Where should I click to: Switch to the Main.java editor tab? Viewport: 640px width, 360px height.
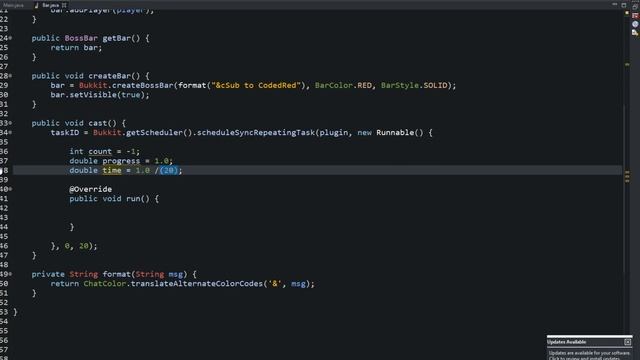tap(13, 5)
